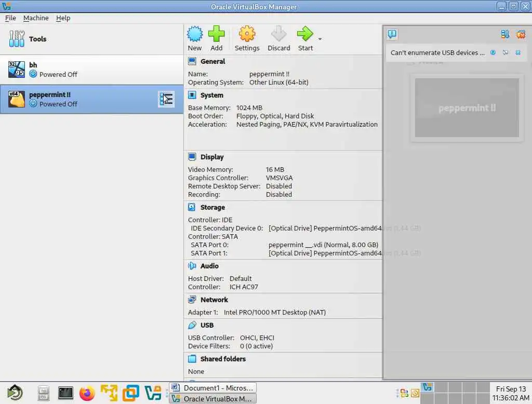Click the Audio Host Driver Default value

point(241,278)
